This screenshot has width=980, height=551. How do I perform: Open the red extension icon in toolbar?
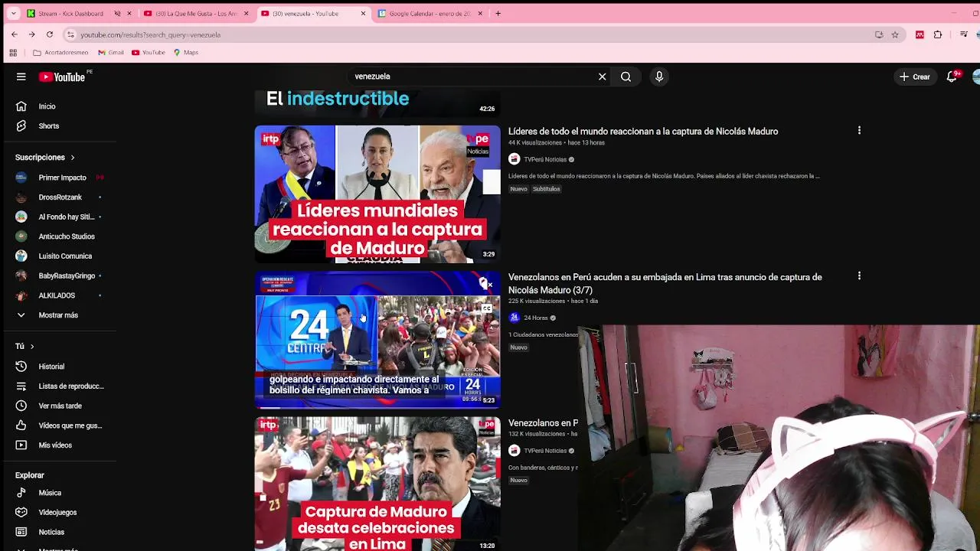pyautogui.click(x=920, y=34)
